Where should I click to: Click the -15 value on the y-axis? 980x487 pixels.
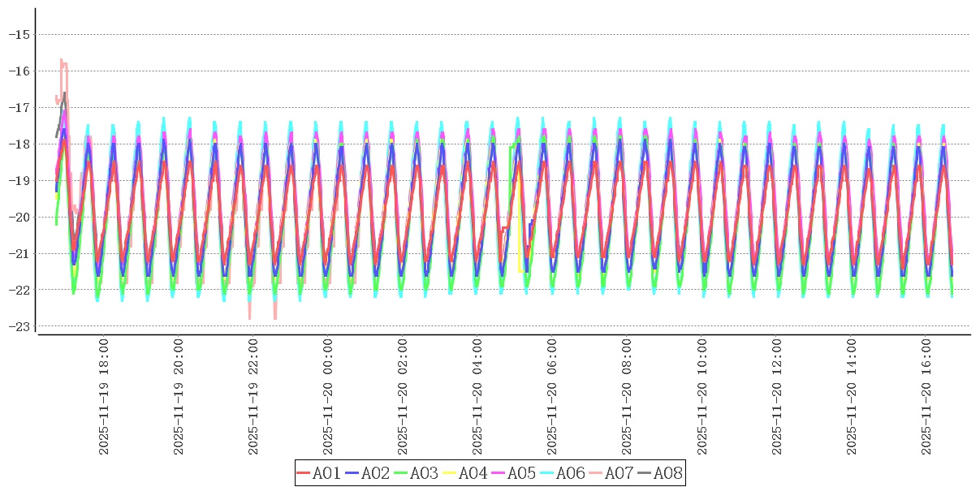(x=19, y=34)
